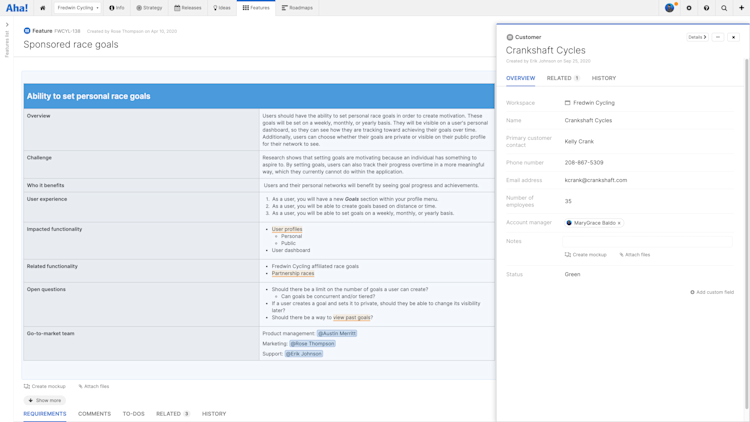Click the Feature type icon
Viewport: 750px width, 422px height.
pyautogui.click(x=27, y=31)
